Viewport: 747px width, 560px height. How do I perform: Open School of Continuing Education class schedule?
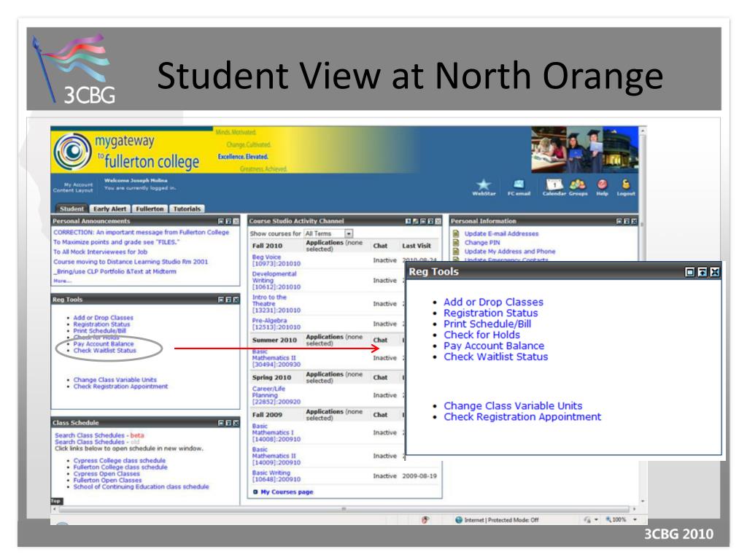pyautogui.click(x=141, y=486)
